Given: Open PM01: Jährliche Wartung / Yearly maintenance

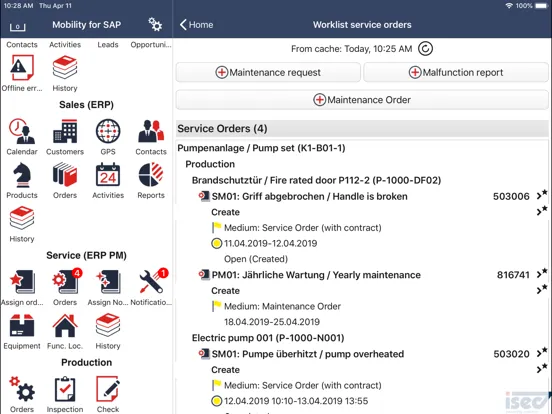Looking at the screenshot, I should click(x=316, y=275).
